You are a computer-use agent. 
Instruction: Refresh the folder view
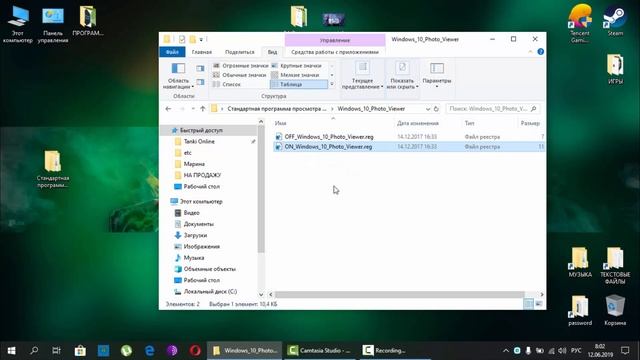click(x=436, y=109)
